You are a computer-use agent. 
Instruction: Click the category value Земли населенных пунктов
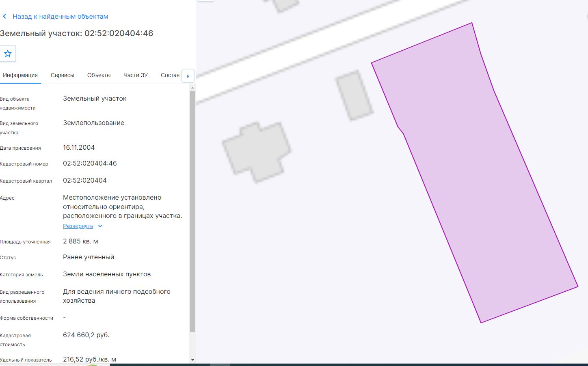coord(107,274)
